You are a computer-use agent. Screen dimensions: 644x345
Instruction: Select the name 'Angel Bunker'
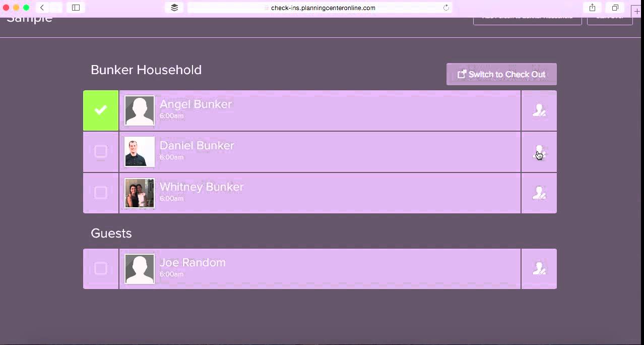pos(196,104)
